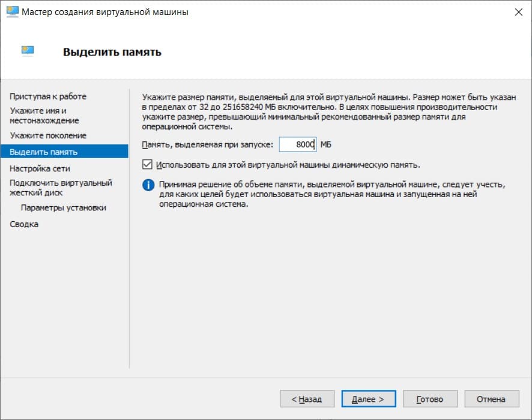Click "Готово" to finish the wizard
532x420 pixels.
[x=429, y=398]
